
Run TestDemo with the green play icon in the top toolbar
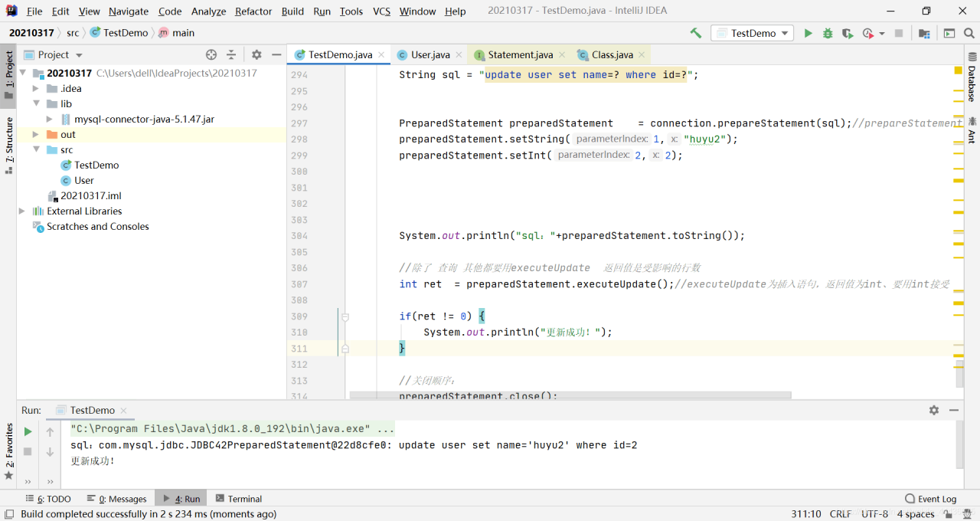(x=808, y=33)
